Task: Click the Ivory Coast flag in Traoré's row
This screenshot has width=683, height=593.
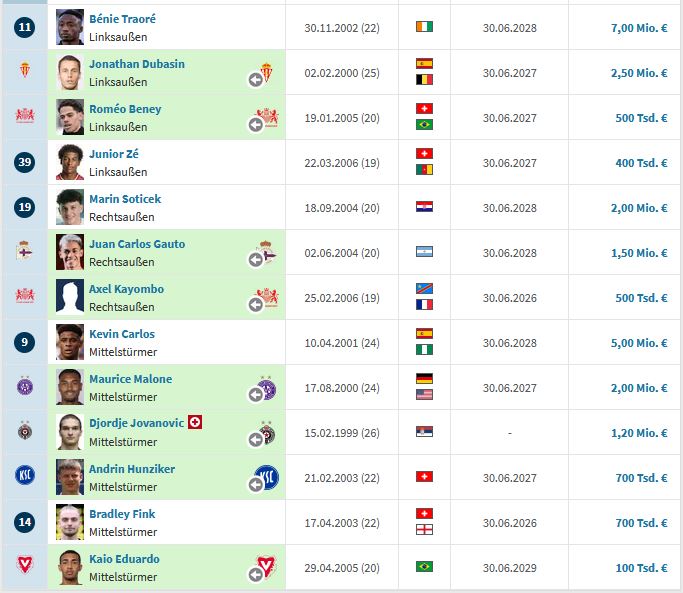Action: (424, 28)
